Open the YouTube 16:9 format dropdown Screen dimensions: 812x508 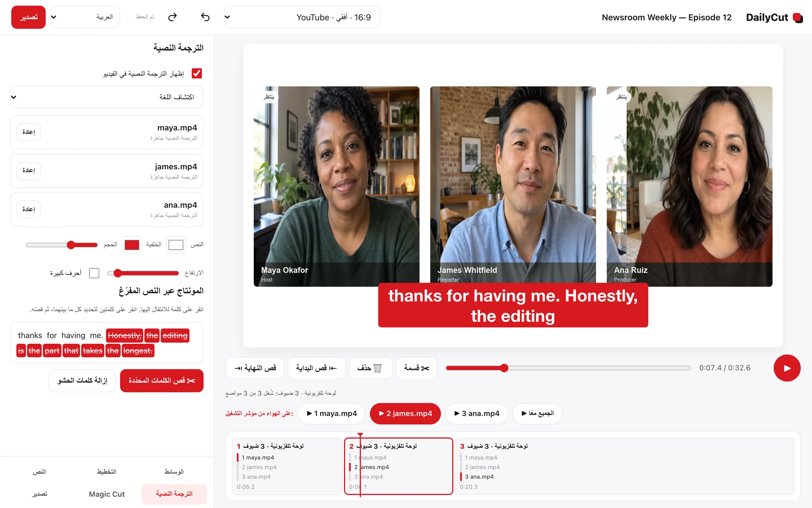302,17
